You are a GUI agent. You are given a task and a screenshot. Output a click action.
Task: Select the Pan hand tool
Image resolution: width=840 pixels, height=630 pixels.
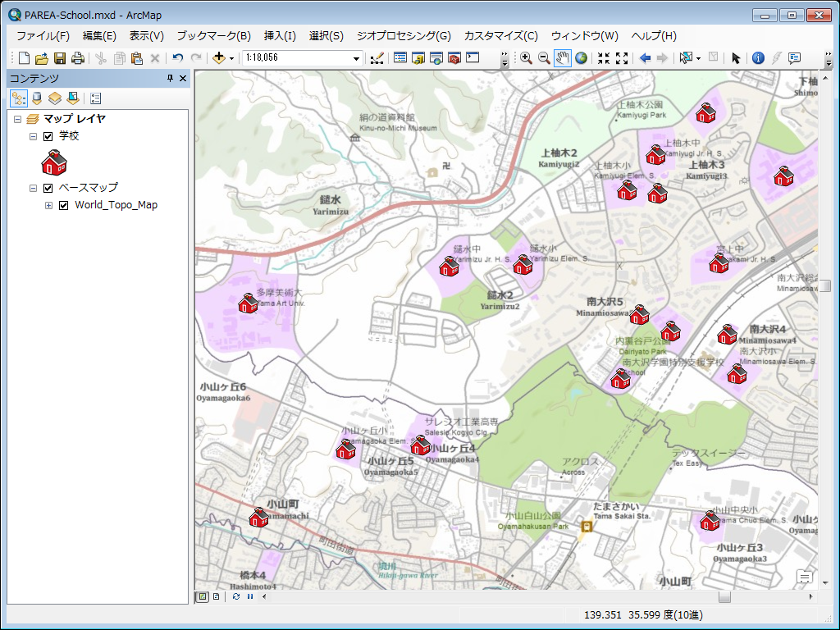pos(563,58)
